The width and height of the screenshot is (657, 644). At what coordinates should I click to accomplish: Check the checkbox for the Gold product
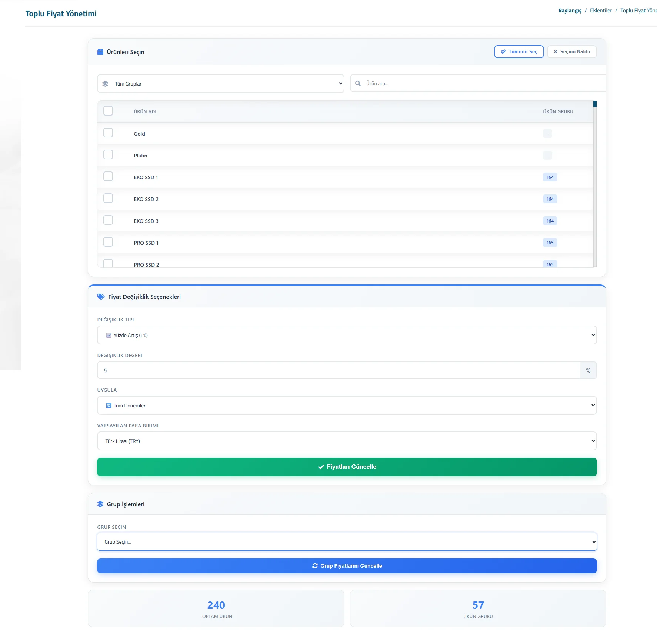click(x=108, y=133)
